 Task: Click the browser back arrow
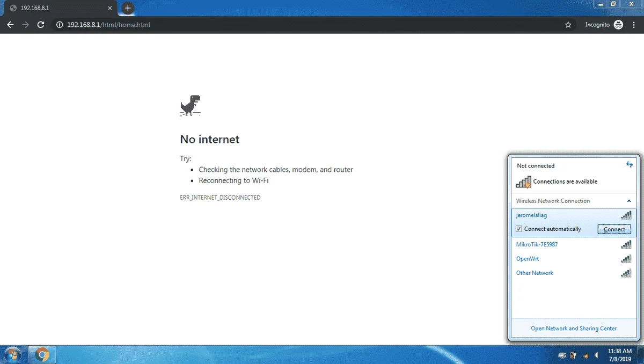[10, 25]
